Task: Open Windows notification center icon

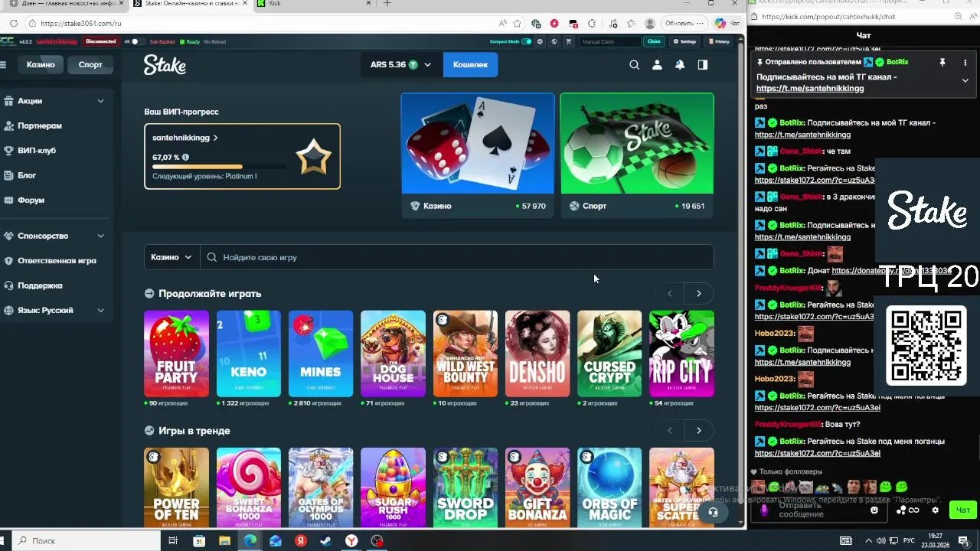Action: pos(963,541)
